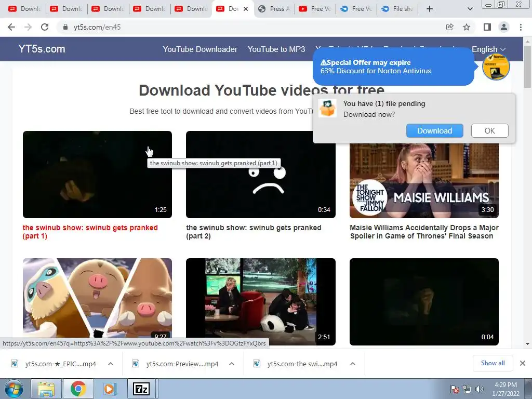Open the 2:51 talk show panda thumbnail

tap(261, 302)
